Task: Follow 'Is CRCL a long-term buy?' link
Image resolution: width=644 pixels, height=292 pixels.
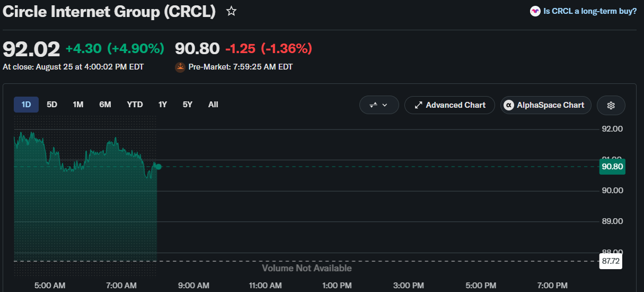Action: click(584, 11)
